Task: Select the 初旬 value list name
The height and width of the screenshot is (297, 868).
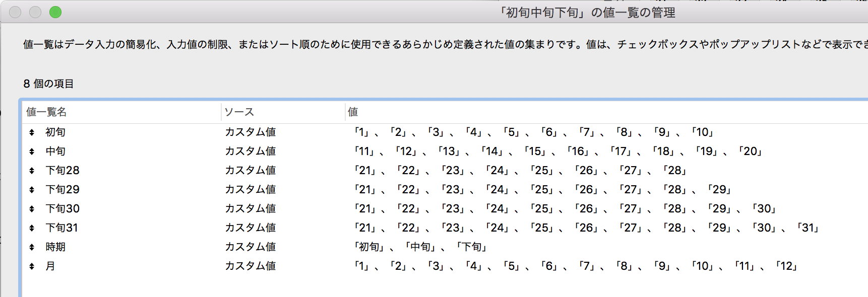Action: pos(55,132)
